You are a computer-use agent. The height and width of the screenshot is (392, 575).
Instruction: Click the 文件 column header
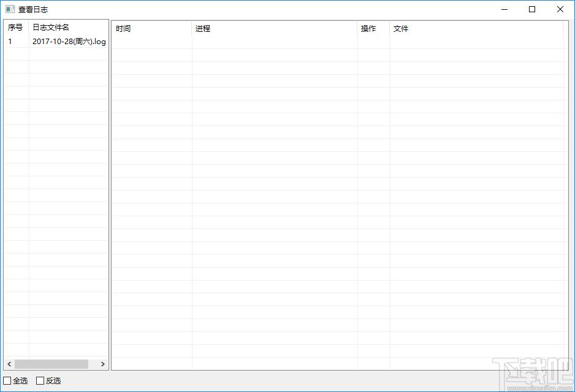476,29
